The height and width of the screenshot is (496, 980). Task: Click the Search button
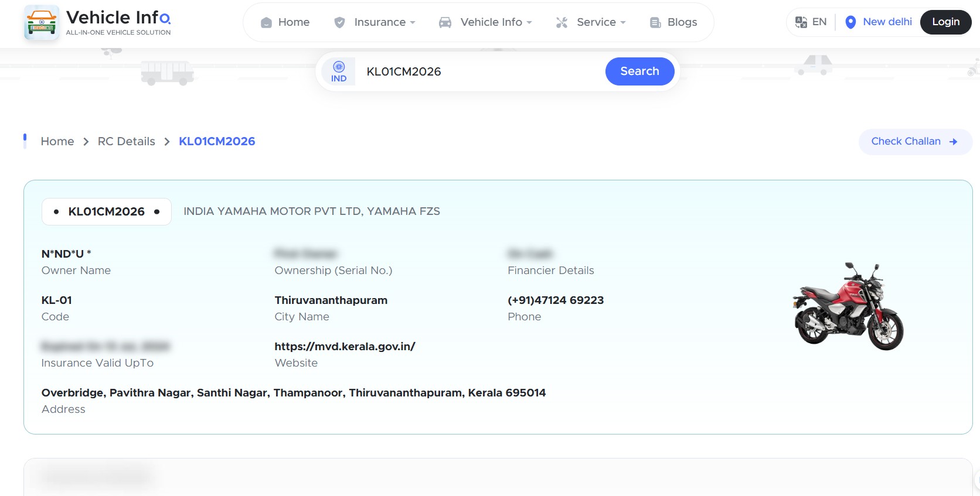click(x=640, y=71)
